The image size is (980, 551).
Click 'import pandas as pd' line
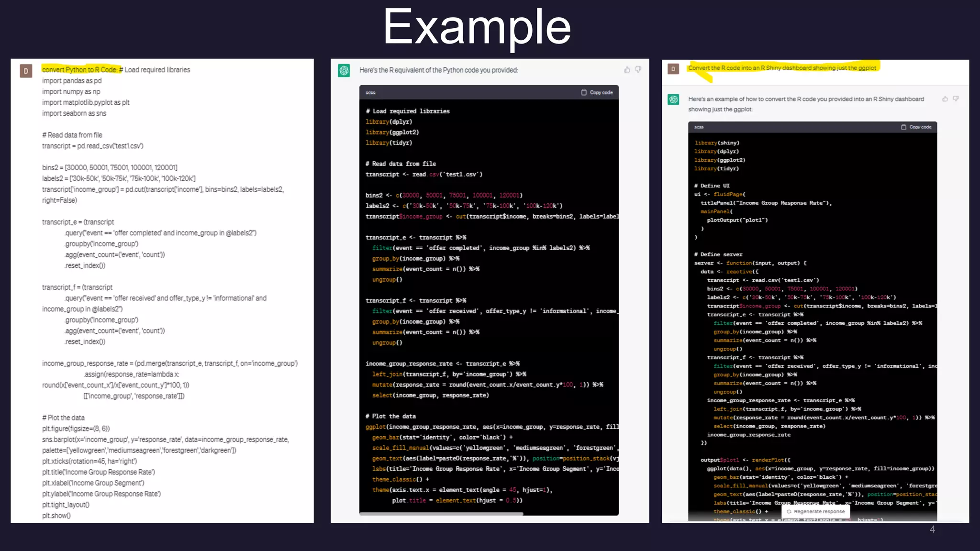click(x=72, y=81)
